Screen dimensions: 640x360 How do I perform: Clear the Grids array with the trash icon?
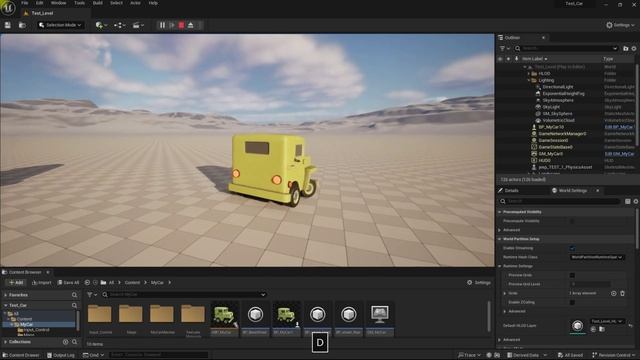click(x=622, y=293)
